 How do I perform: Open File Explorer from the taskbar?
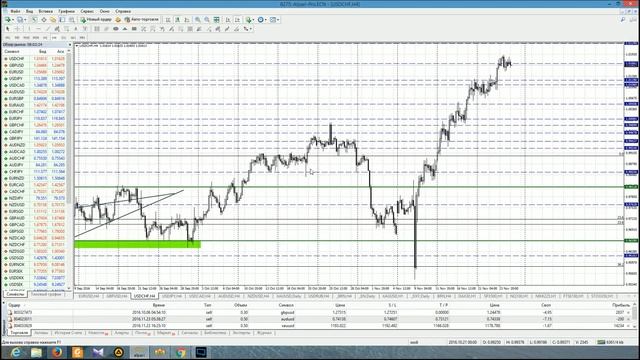click(36, 352)
